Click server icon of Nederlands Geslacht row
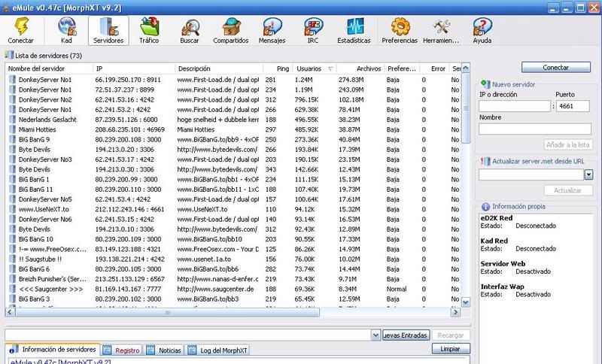 coord(12,120)
